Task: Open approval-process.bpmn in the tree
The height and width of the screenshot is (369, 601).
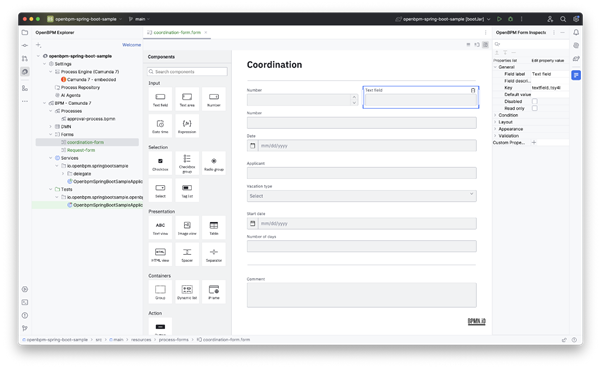Action: coord(91,119)
